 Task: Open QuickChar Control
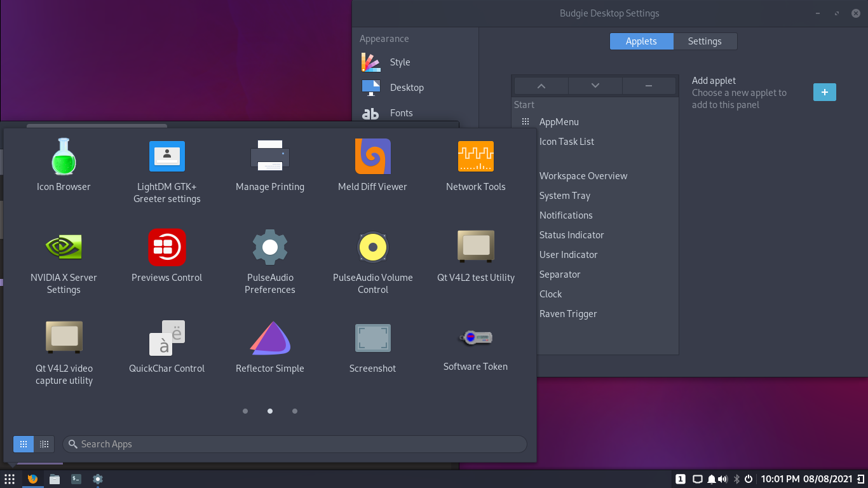click(x=166, y=346)
